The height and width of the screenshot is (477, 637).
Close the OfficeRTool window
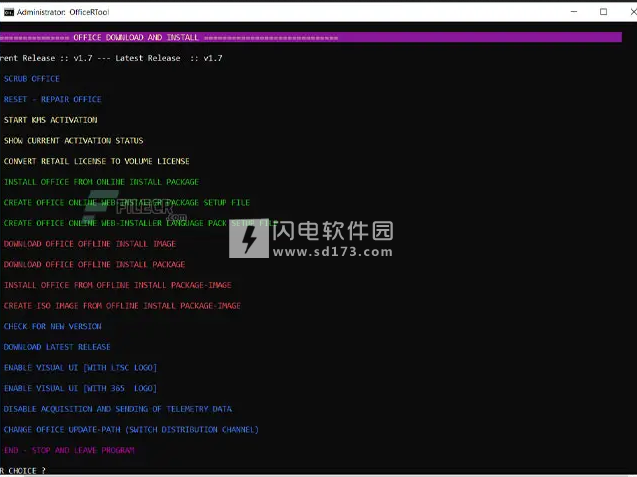point(633,12)
